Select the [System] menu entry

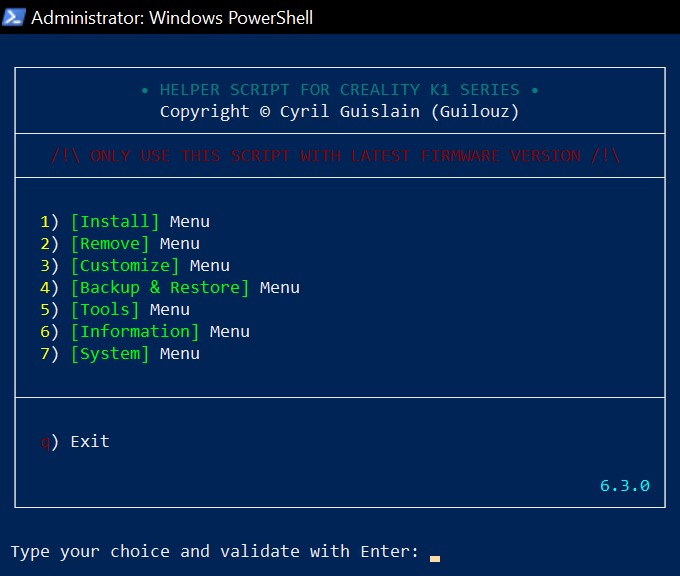tap(110, 354)
